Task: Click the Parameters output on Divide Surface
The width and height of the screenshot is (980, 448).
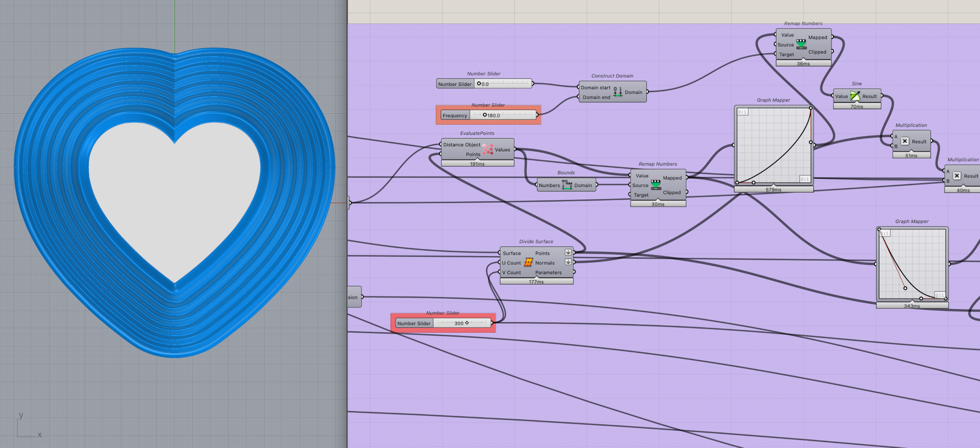Action: coord(548,273)
